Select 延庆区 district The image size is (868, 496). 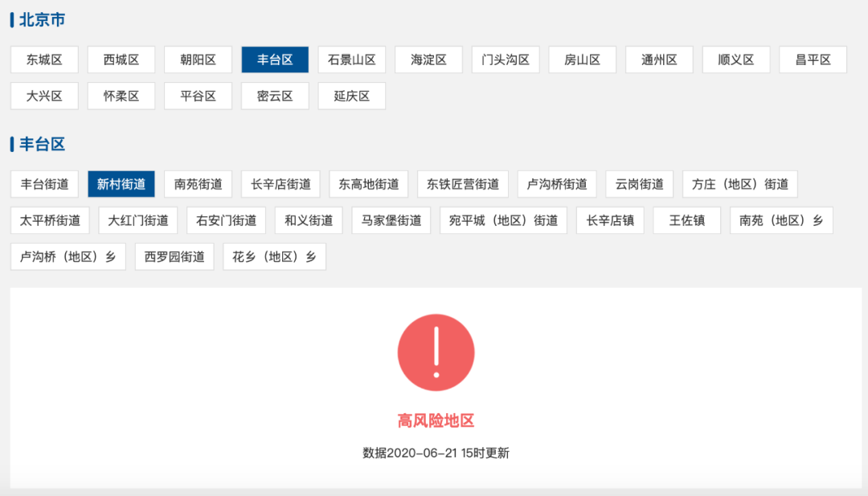(x=351, y=96)
